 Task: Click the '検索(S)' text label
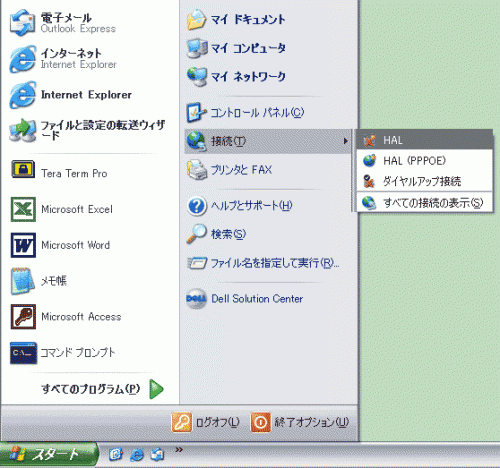[228, 234]
